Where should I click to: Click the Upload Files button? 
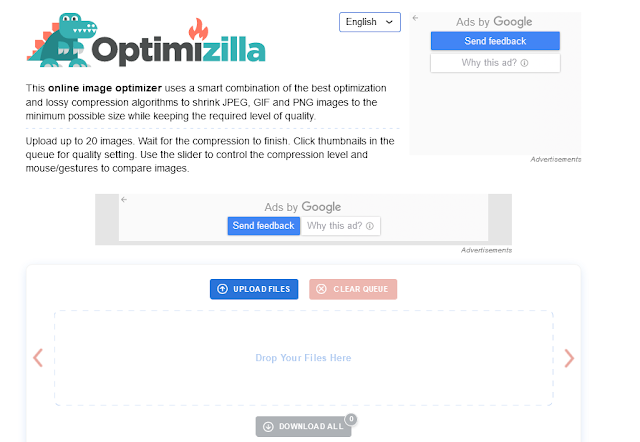pos(254,289)
